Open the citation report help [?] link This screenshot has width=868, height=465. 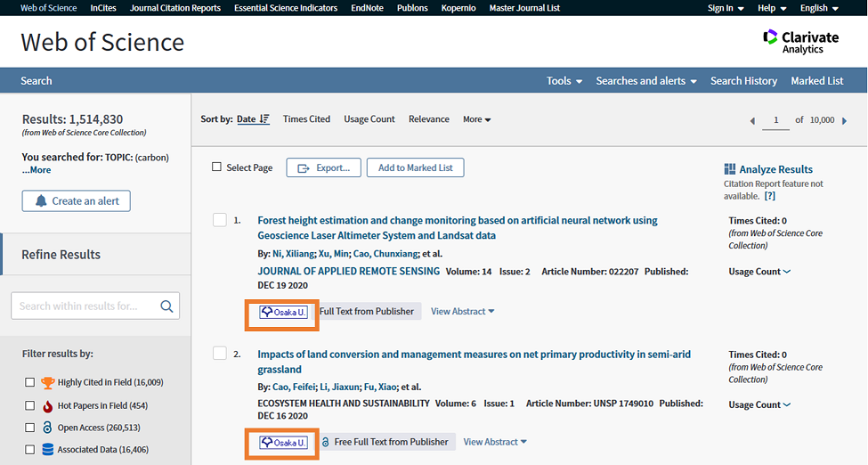tap(769, 196)
